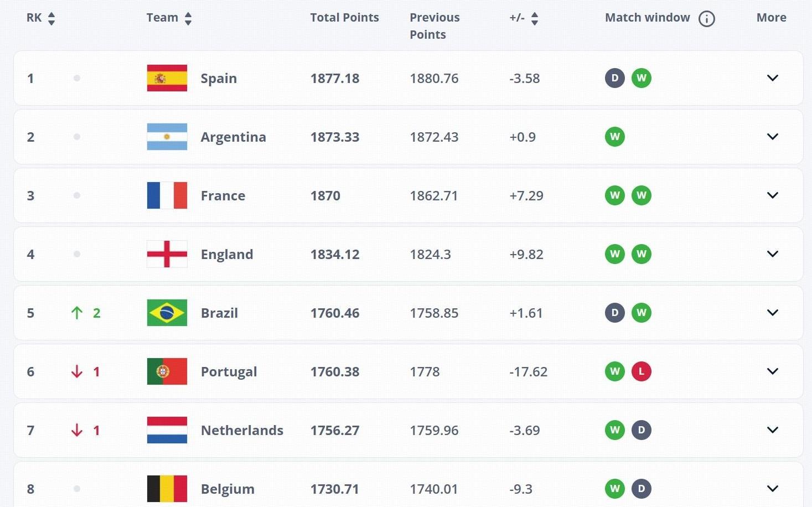Toggle sorting on the +/- column
This screenshot has width=812, height=507.
coord(535,18)
